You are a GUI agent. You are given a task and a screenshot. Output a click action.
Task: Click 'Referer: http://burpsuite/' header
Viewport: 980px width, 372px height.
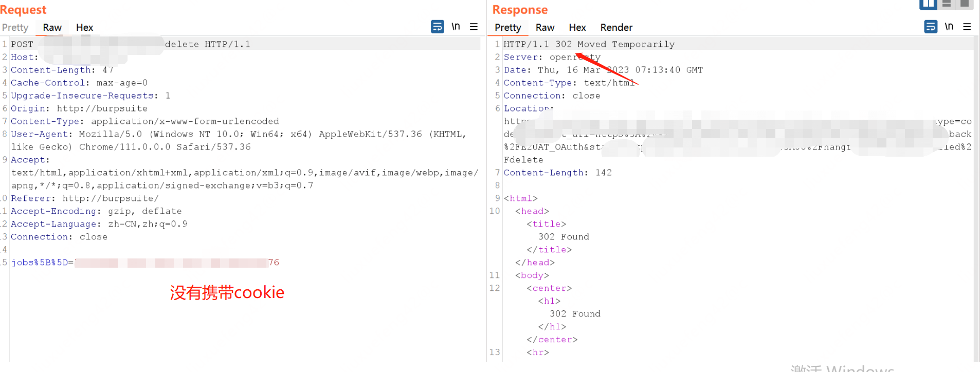(85, 198)
